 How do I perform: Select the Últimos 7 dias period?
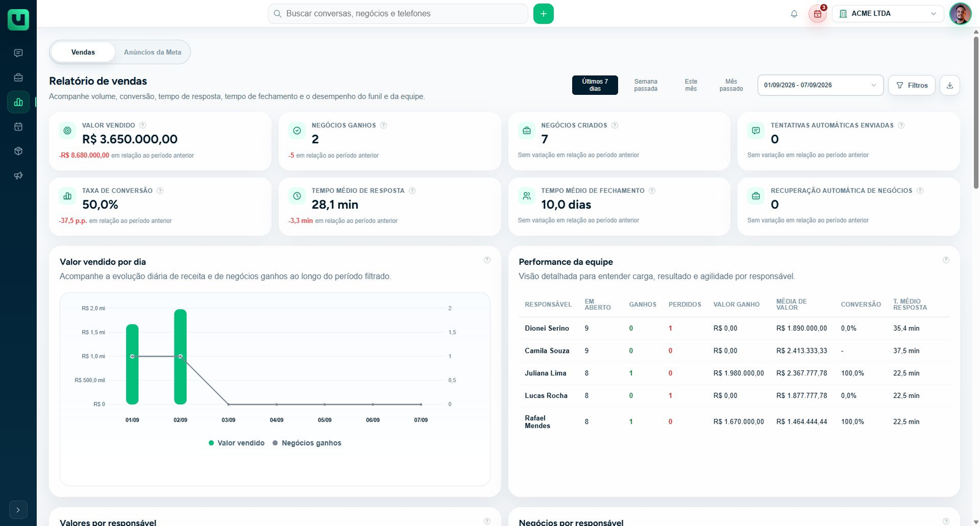pos(595,85)
